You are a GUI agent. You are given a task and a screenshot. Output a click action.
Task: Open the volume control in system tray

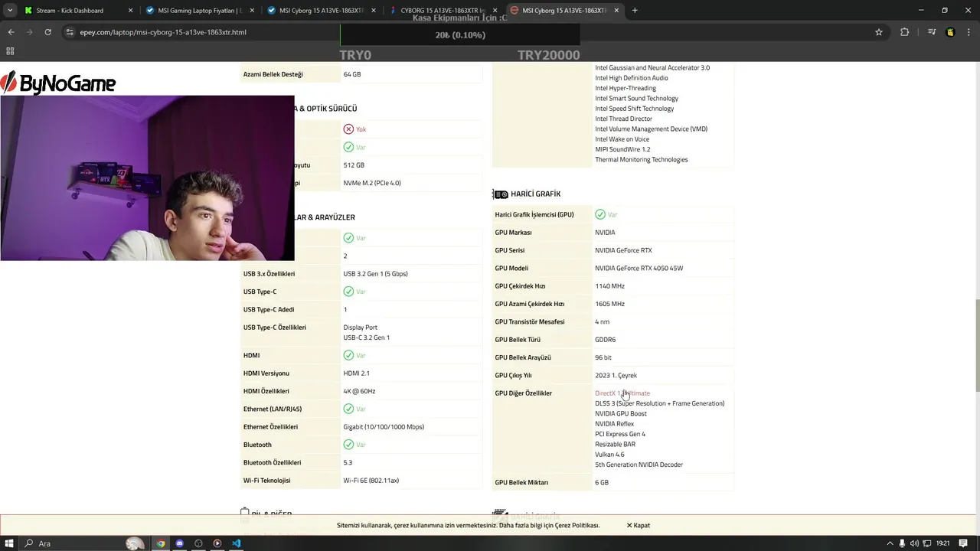pyautogui.click(x=914, y=543)
